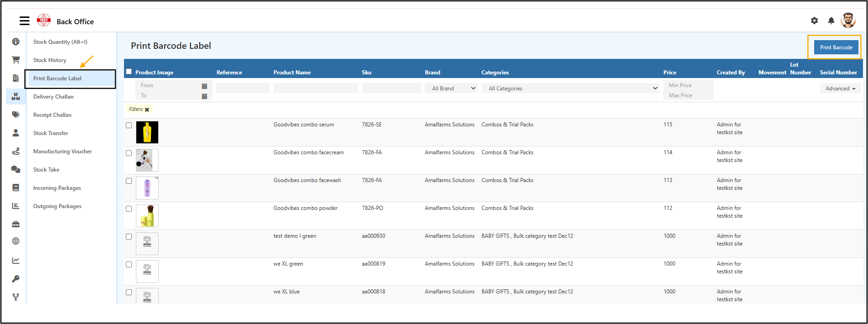Click the Max Price field

point(688,95)
